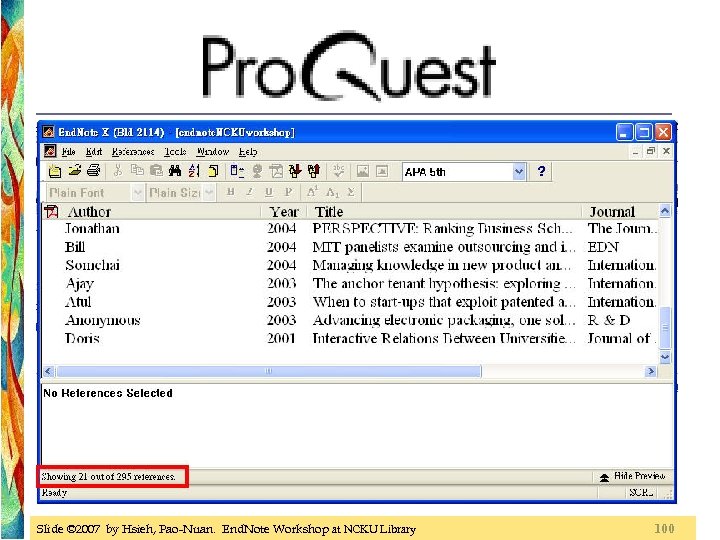Screen dimensions: 720x540
Task: Click the Insert Object icon
Action: pos(382,171)
